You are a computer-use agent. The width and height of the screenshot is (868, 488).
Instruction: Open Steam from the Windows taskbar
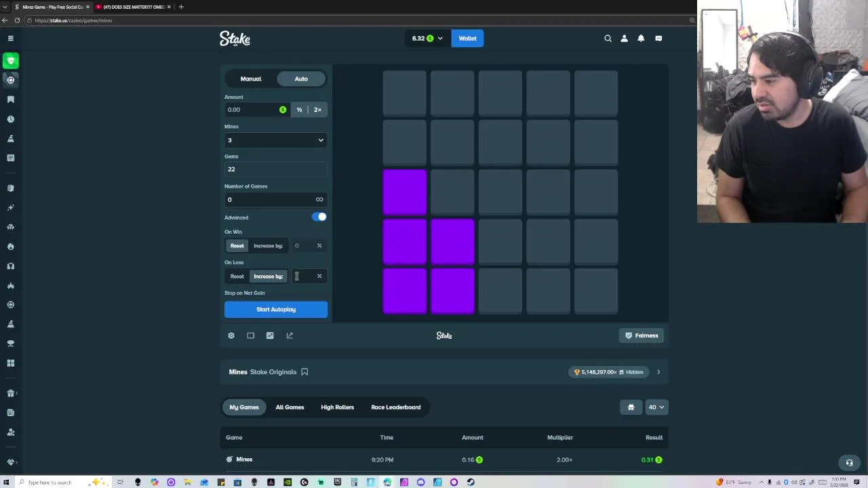471,483
